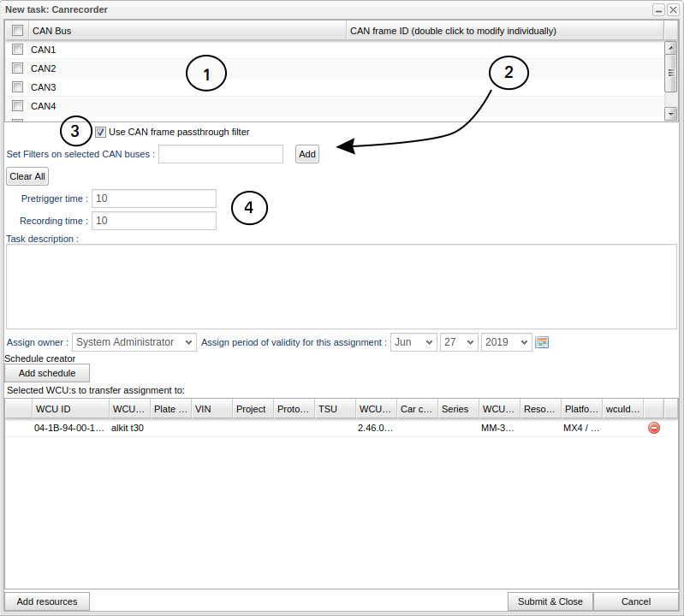The height and width of the screenshot is (616, 684).
Task: Select all CAN buses header checkbox
Action: click(18, 31)
